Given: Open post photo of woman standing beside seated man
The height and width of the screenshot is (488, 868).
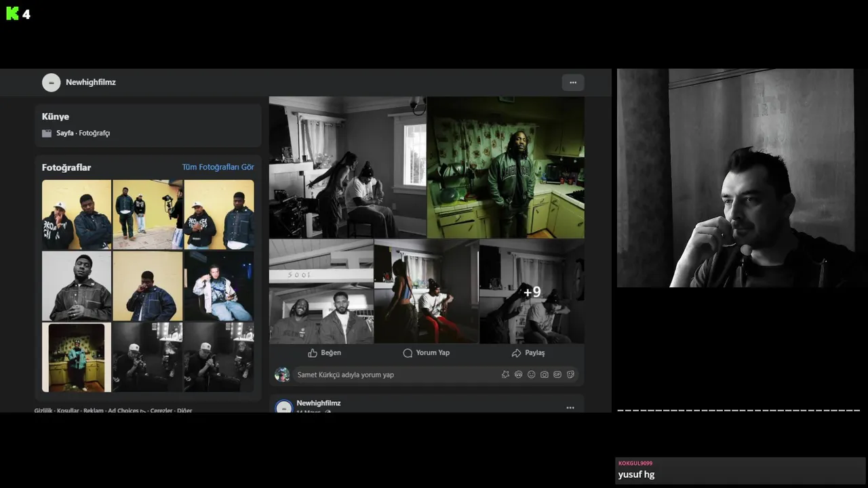Looking at the screenshot, I should (427, 292).
